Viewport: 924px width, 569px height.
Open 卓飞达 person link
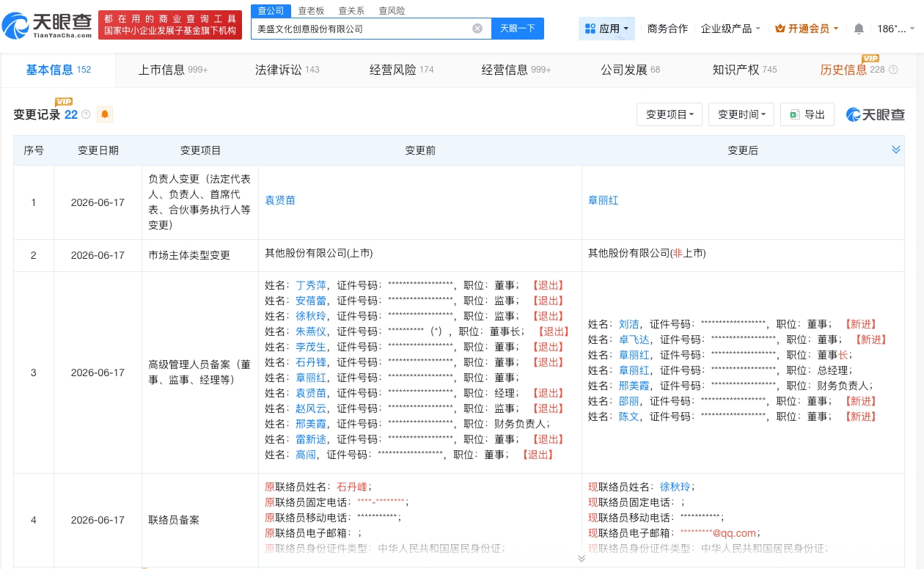coord(634,339)
